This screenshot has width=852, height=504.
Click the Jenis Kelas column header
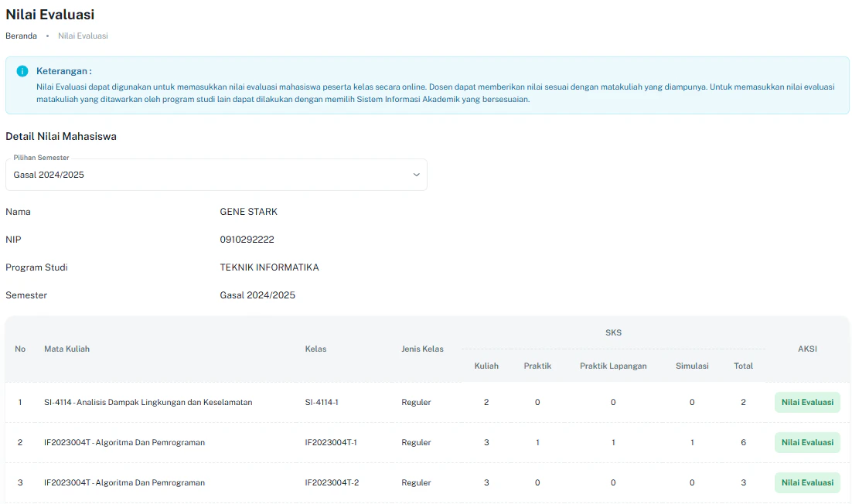[x=422, y=349]
